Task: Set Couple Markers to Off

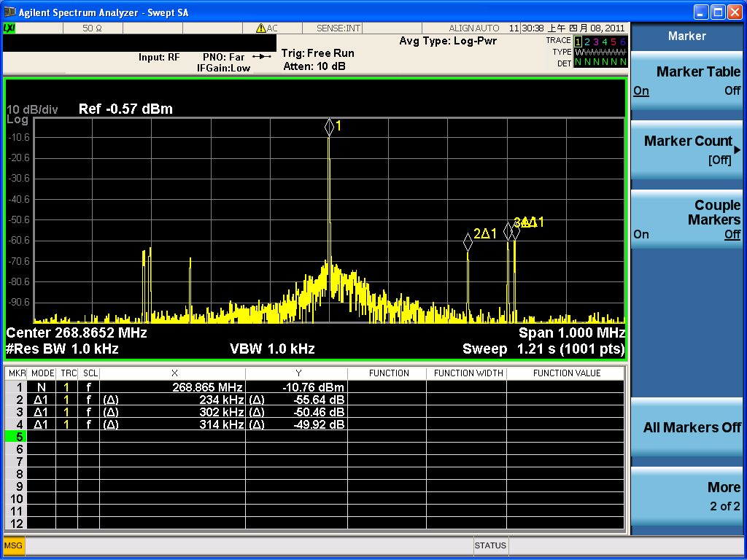Action: pyautogui.click(x=732, y=235)
